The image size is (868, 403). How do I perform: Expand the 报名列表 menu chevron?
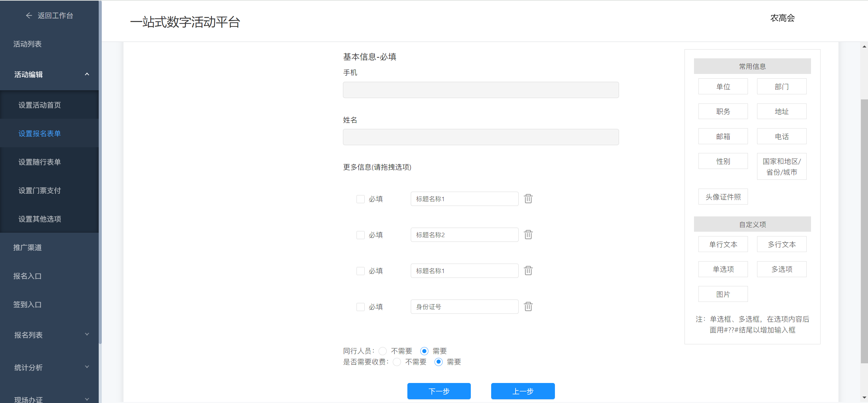pyautogui.click(x=87, y=334)
